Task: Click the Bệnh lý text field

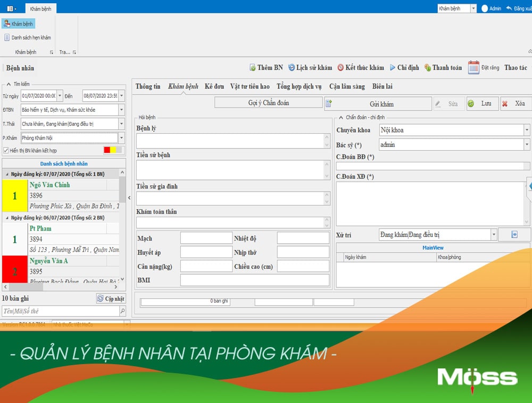Action: 230,141
